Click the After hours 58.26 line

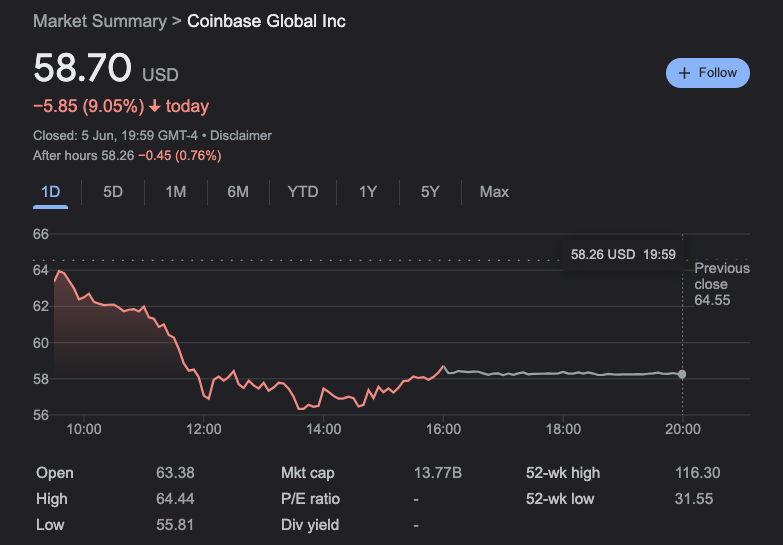[127, 155]
